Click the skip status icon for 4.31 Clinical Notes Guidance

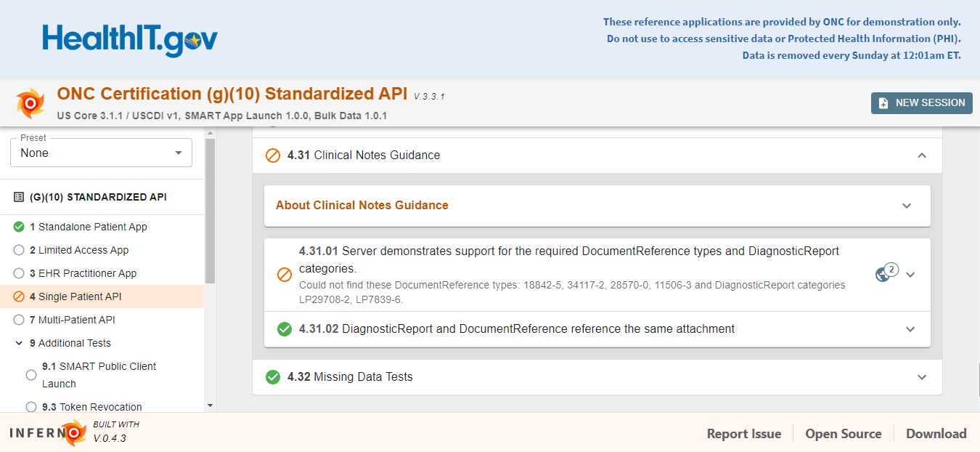click(273, 156)
